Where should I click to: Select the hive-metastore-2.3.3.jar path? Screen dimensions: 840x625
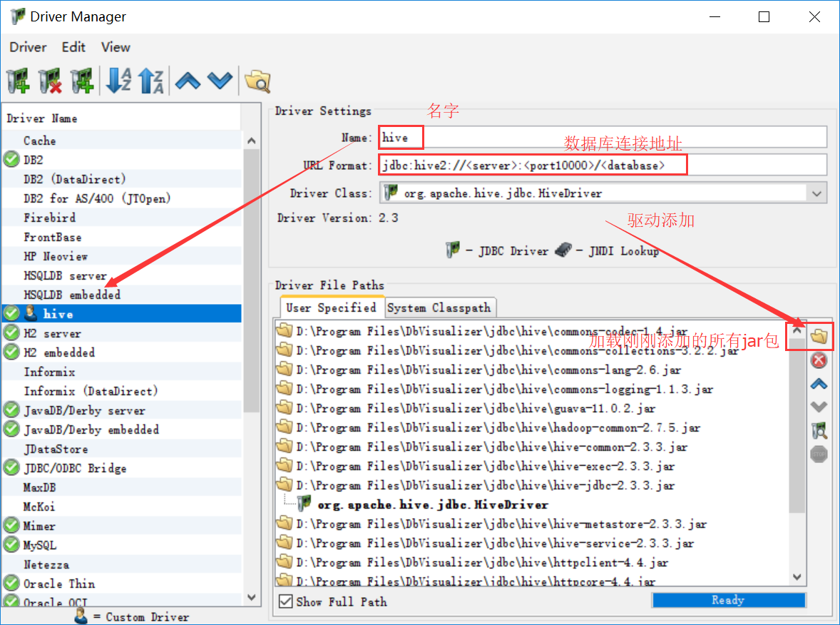tap(501, 524)
